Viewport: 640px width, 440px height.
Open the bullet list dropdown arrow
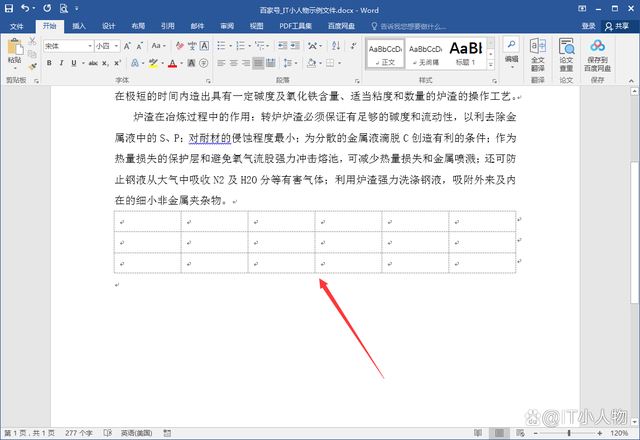(x=230, y=46)
